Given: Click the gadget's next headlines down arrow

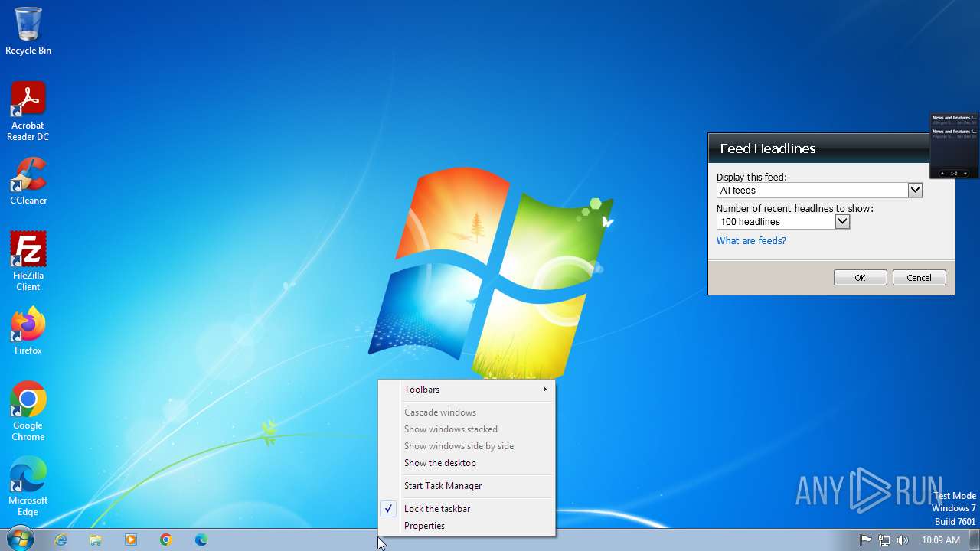Looking at the screenshot, I should (x=965, y=174).
